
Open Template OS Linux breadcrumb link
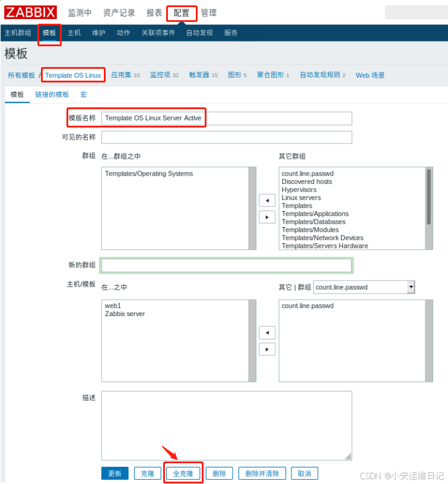pyautogui.click(x=73, y=75)
